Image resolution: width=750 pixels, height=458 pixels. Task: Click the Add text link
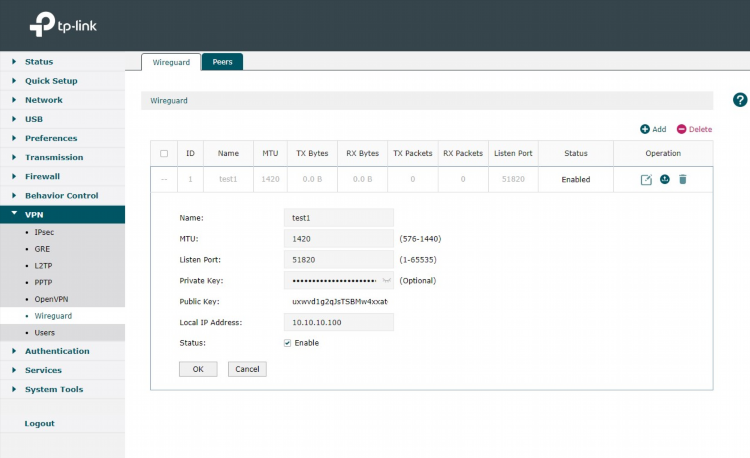pyautogui.click(x=659, y=129)
